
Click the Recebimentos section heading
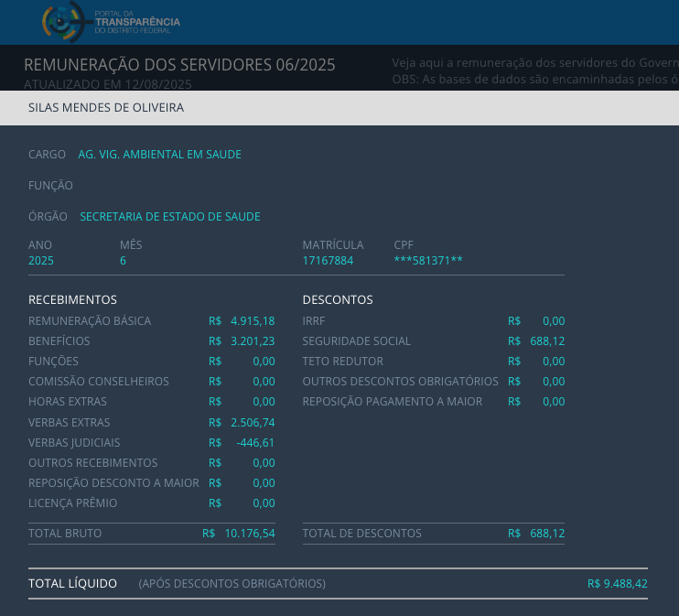pyautogui.click(x=72, y=300)
